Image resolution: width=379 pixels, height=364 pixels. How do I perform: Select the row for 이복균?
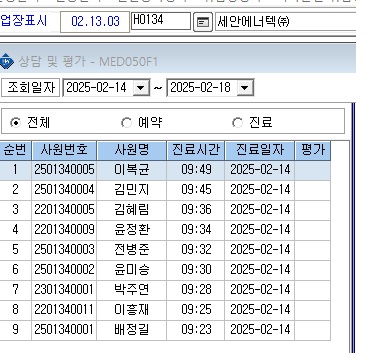click(x=165, y=170)
